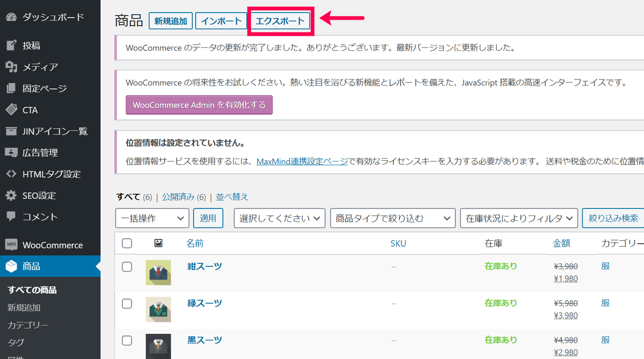Click the エクスポート button
Viewport: 644px width, 359px height.
coord(280,21)
